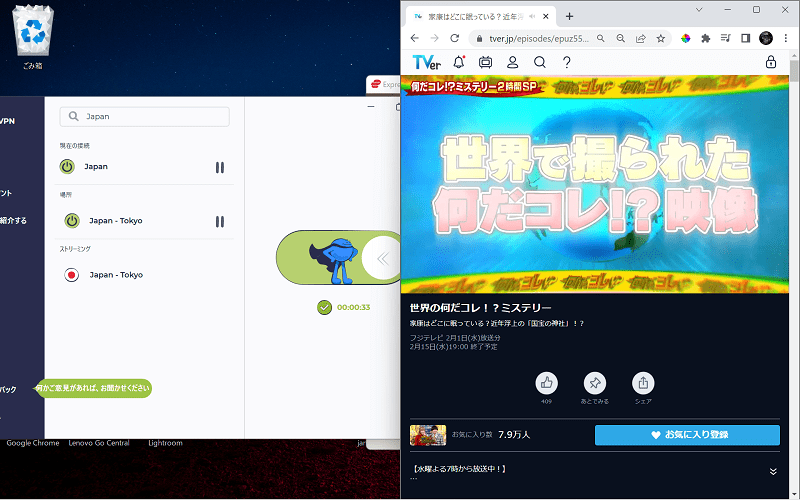Viewport: 800px width, 500px height.
Task: Pin episode with あとでみる icon
Action: pos(595,383)
